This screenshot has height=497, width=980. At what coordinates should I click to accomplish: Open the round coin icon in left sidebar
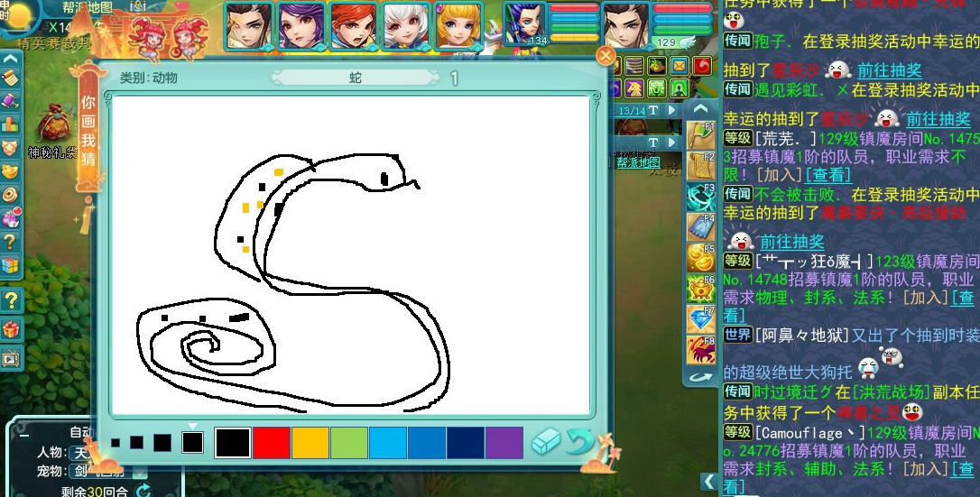point(11,194)
